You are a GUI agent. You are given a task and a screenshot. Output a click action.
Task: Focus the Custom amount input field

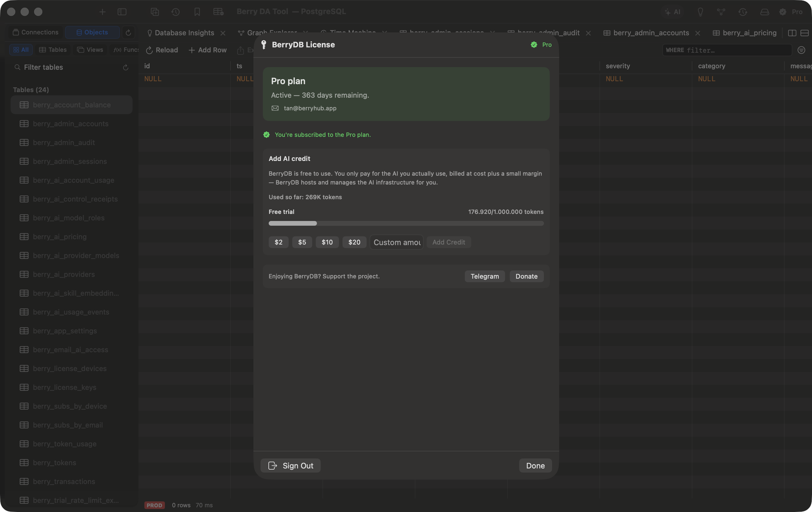click(397, 242)
